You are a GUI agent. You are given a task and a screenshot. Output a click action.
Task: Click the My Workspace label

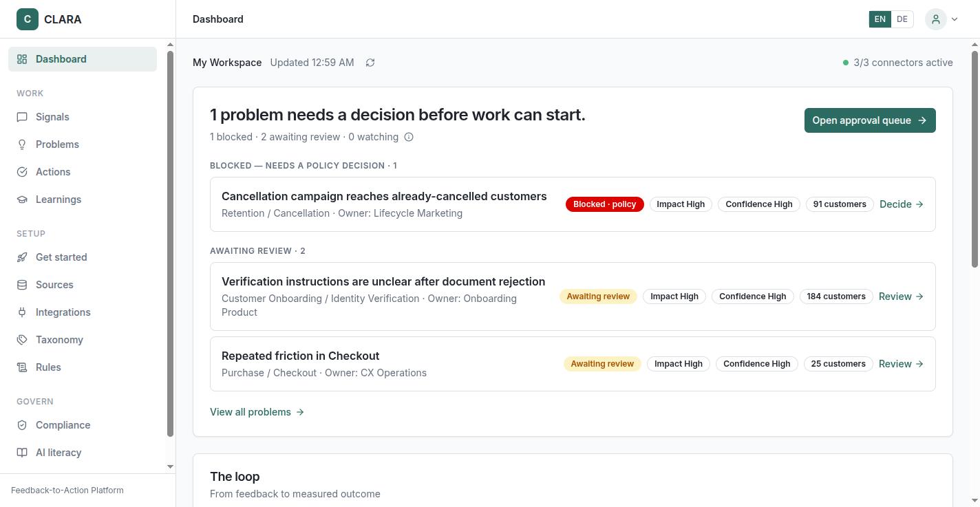(227, 63)
